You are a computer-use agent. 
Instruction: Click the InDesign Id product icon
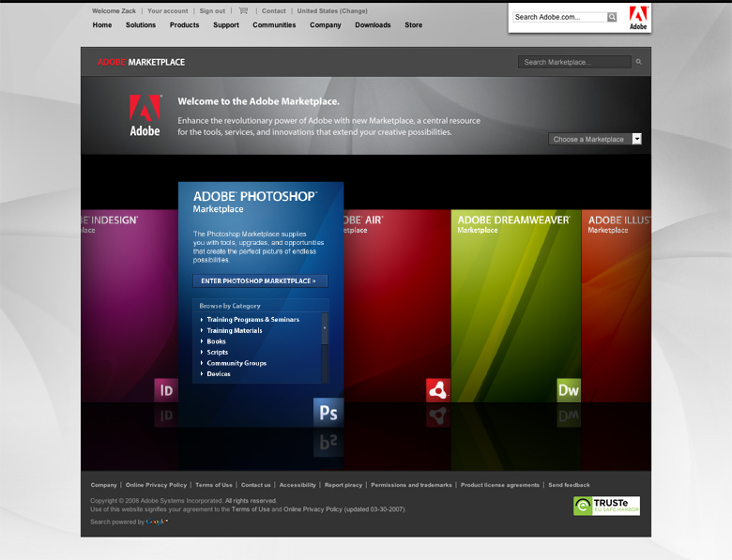pyautogui.click(x=166, y=390)
